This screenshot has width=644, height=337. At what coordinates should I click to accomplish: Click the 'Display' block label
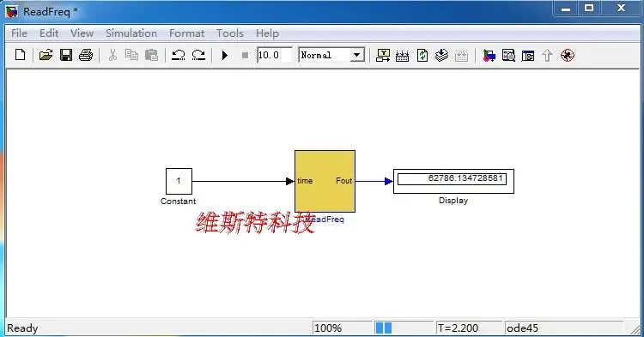[x=453, y=201]
